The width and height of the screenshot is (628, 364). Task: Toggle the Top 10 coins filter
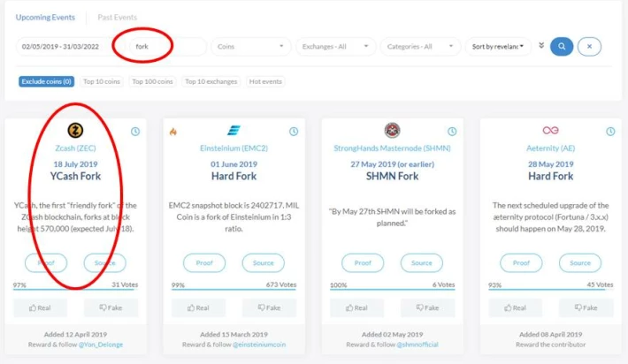(102, 81)
